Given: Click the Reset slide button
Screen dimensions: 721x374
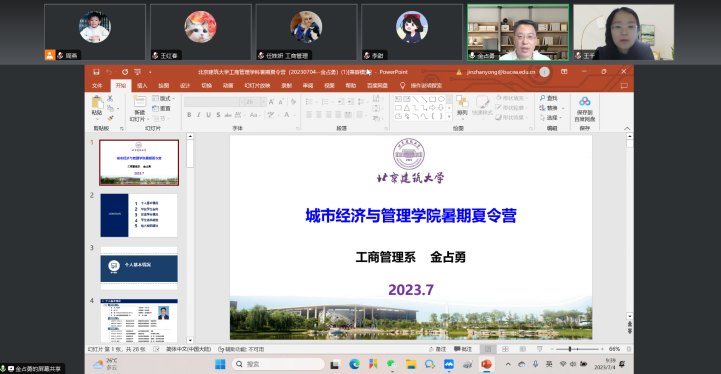Looking at the screenshot, I should 161,109.
